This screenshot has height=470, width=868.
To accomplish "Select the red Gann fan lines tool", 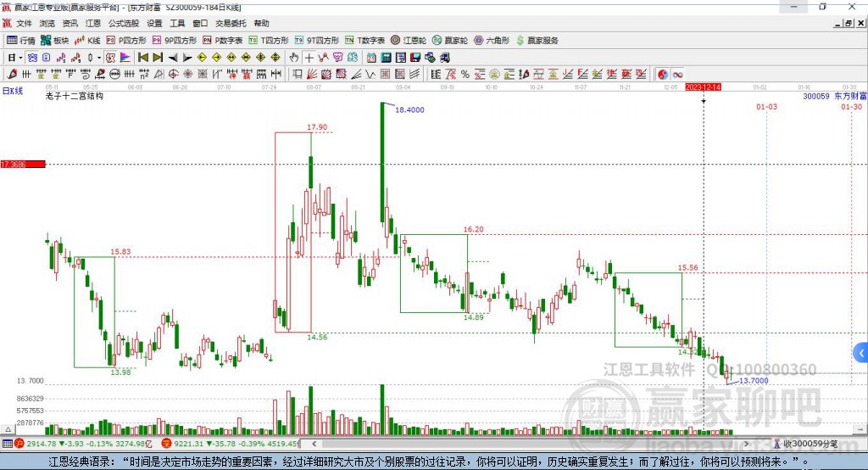I will pos(312,74).
